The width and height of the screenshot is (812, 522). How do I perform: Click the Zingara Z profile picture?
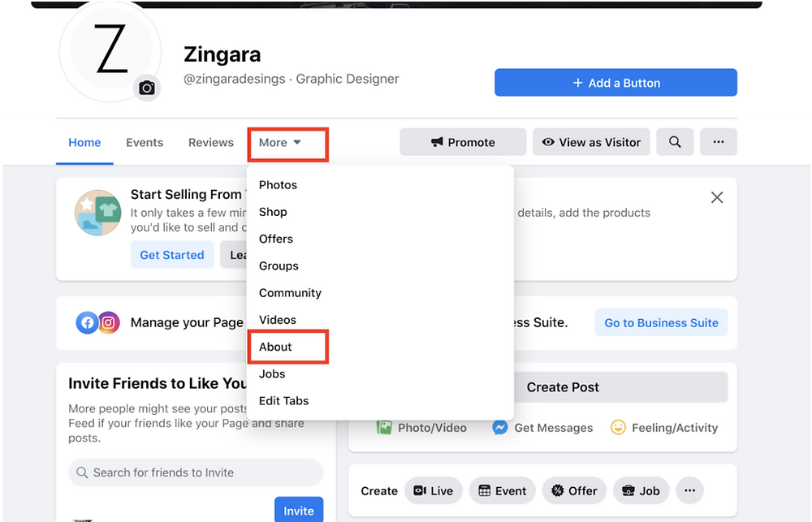coord(110,51)
